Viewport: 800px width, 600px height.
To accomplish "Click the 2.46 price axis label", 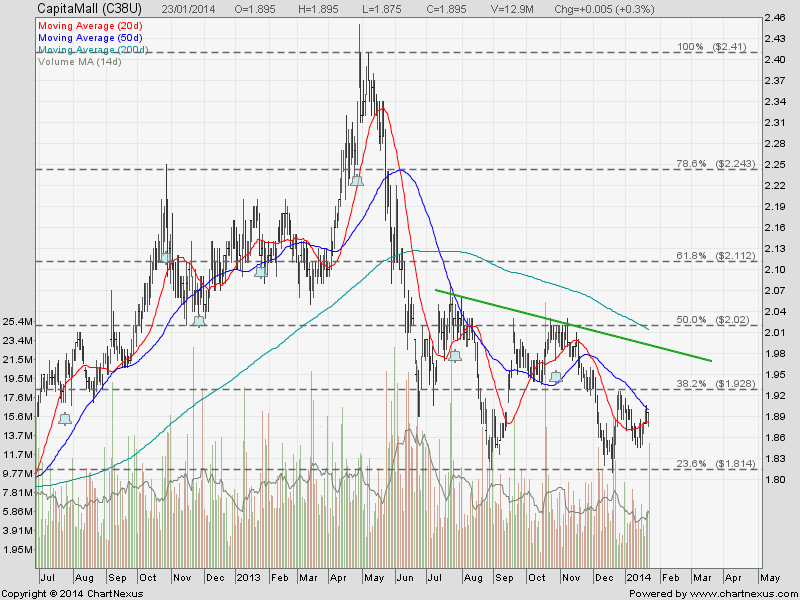I will (774, 18).
